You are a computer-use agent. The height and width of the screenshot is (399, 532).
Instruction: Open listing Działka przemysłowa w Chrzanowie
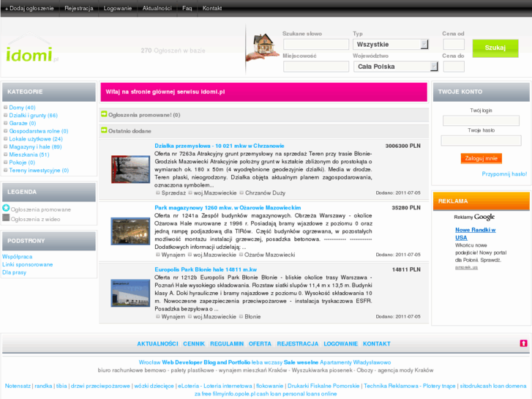(220, 146)
